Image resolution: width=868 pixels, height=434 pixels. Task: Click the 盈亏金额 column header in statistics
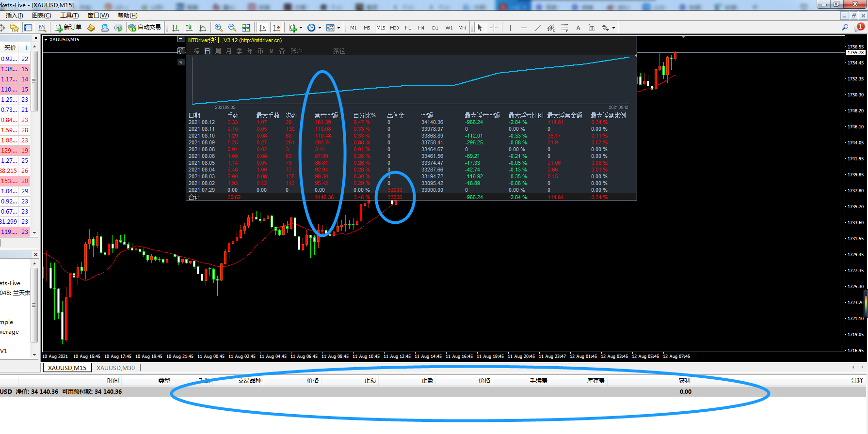point(326,115)
